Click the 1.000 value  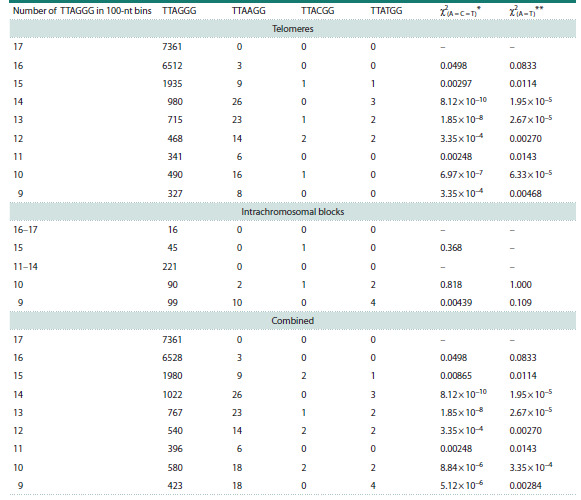click(x=521, y=285)
